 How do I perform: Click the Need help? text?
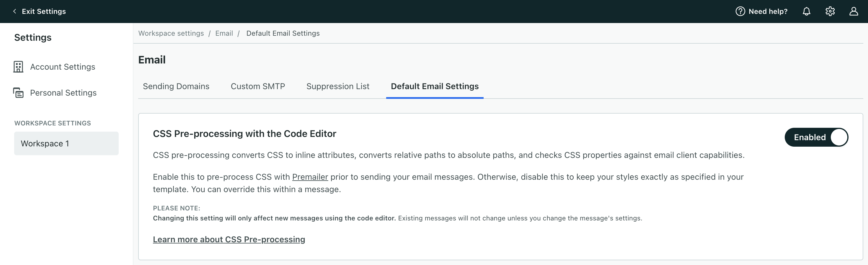768,12
